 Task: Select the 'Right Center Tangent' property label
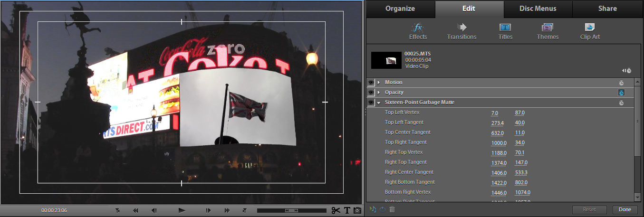[x=409, y=172]
